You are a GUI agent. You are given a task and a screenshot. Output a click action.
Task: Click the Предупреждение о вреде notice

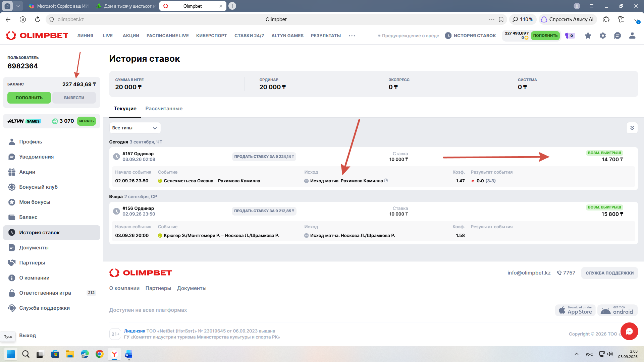(x=408, y=36)
